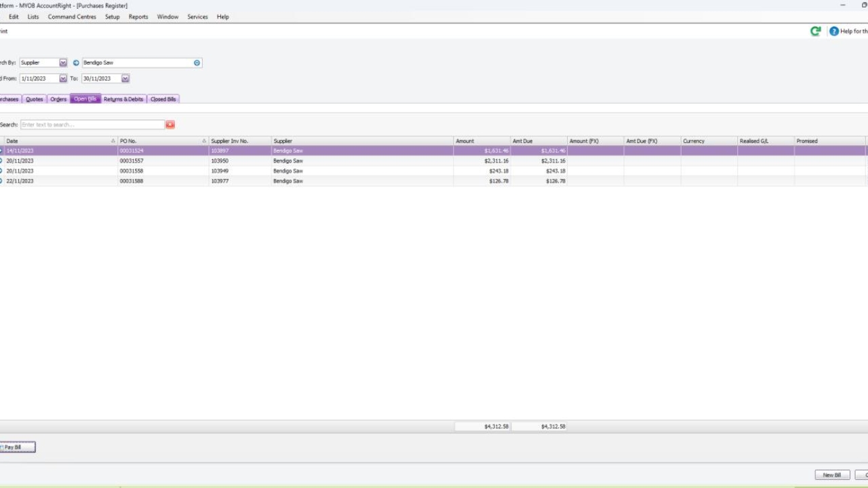Click the blue arrow beside the Bendigo Saw field
The image size is (868, 488).
76,63
